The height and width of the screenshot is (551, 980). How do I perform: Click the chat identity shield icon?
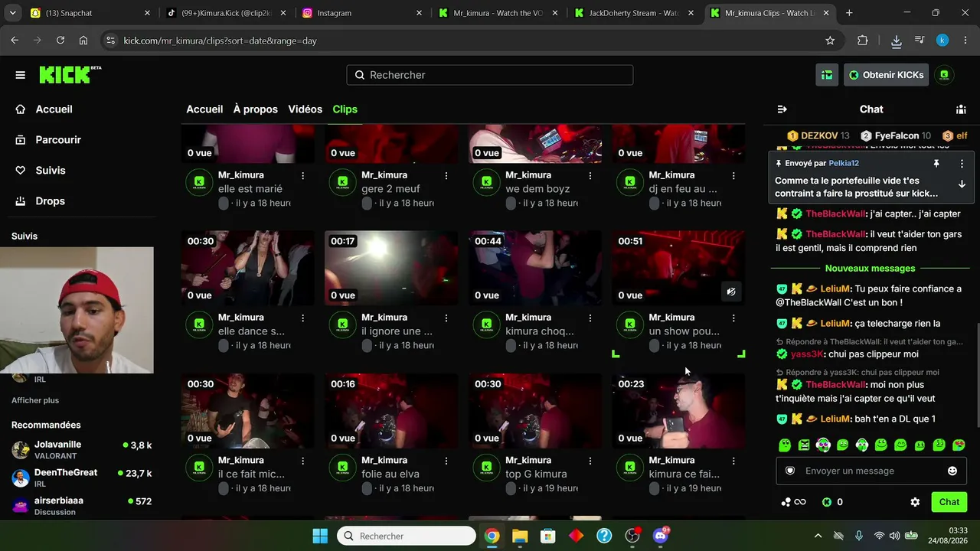(790, 471)
